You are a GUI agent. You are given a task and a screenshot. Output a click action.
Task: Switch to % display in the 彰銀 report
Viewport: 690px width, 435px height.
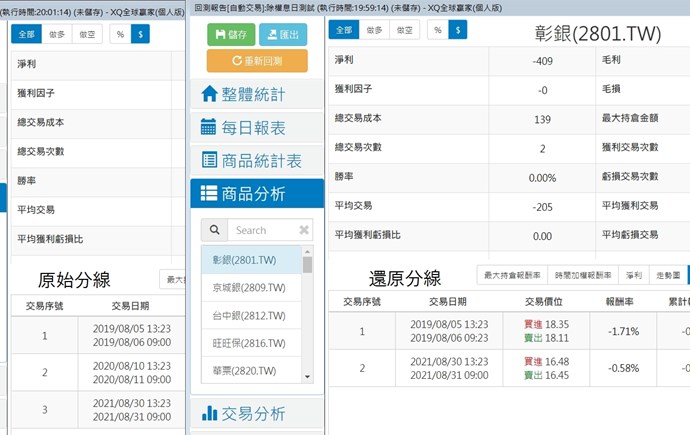point(437,30)
